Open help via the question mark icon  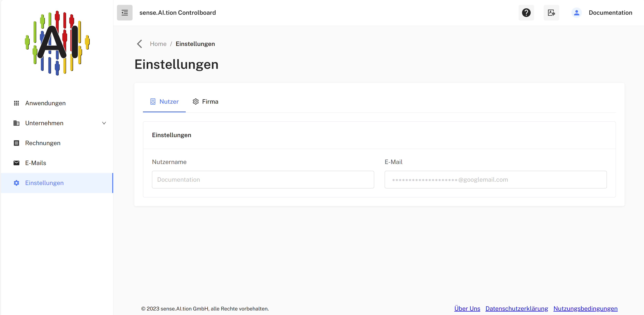point(526,12)
